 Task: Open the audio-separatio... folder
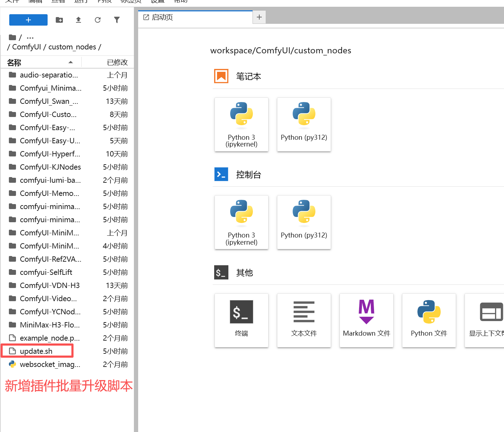(67, 75)
